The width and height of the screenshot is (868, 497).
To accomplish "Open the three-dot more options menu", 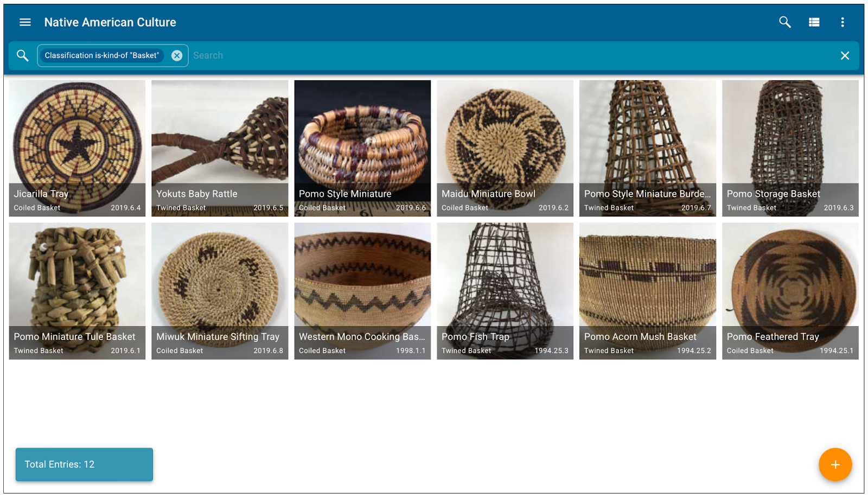I will (x=842, y=22).
